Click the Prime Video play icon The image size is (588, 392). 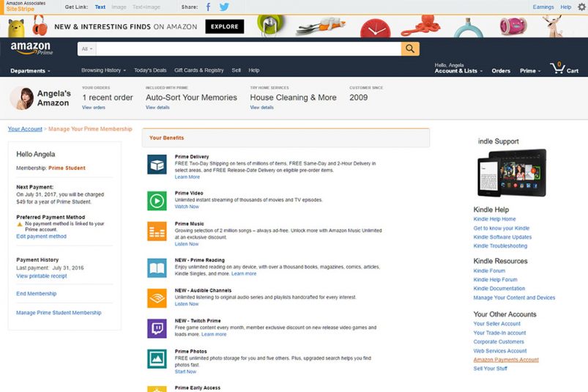[x=157, y=201]
